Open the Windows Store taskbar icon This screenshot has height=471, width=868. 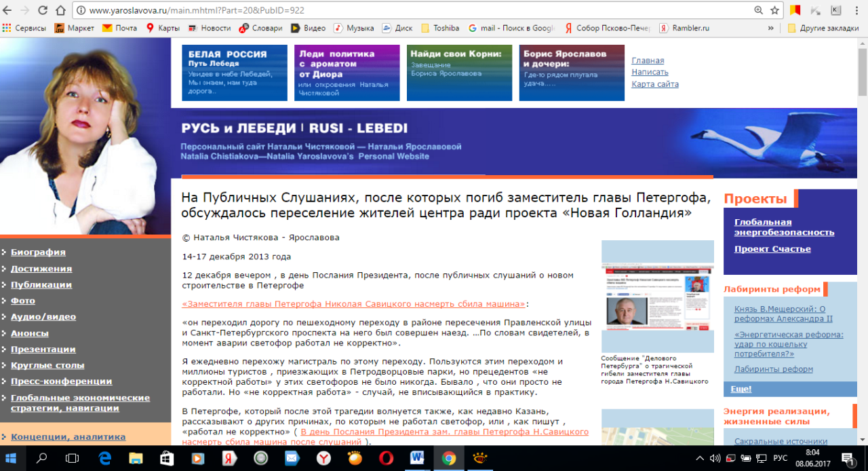(x=167, y=459)
